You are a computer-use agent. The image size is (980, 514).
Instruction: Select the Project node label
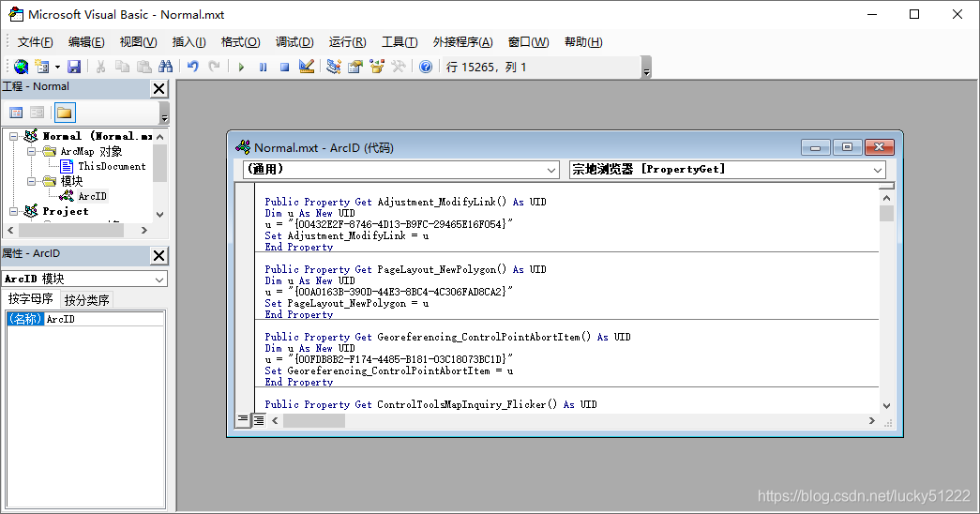click(65, 211)
